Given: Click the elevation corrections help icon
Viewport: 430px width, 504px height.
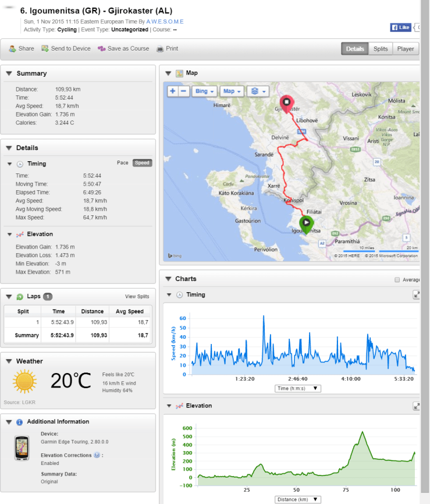Looking at the screenshot, I should click(97, 455).
